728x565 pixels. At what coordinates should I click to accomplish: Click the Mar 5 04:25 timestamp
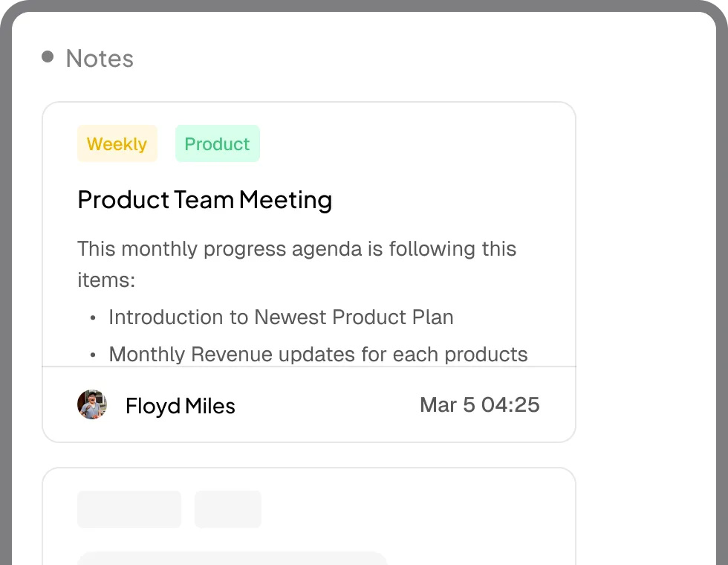480,404
